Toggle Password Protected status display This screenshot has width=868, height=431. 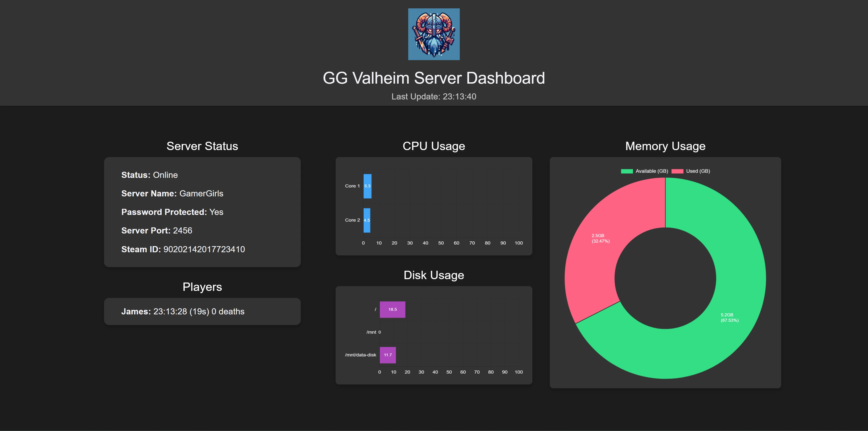pyautogui.click(x=172, y=212)
